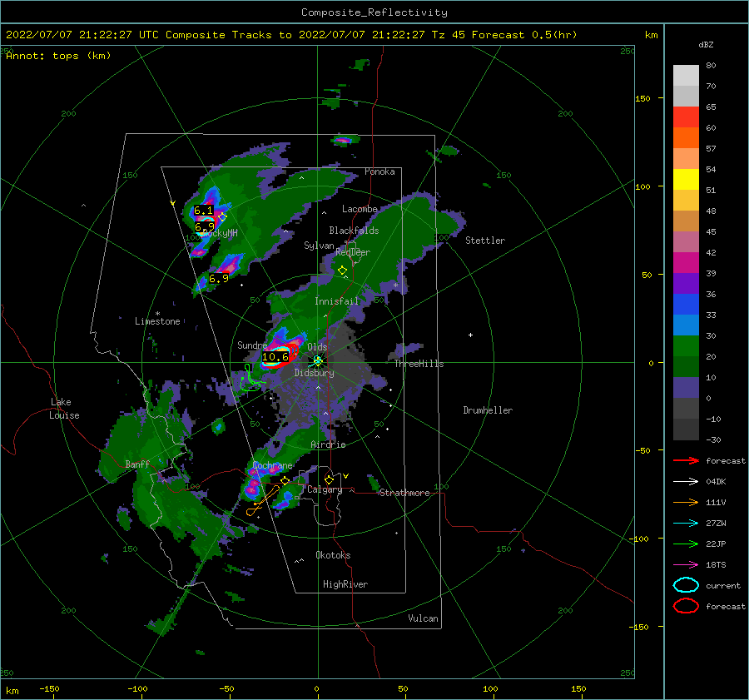Click the Limestone label
This screenshot has height=700, width=749.
point(157,321)
